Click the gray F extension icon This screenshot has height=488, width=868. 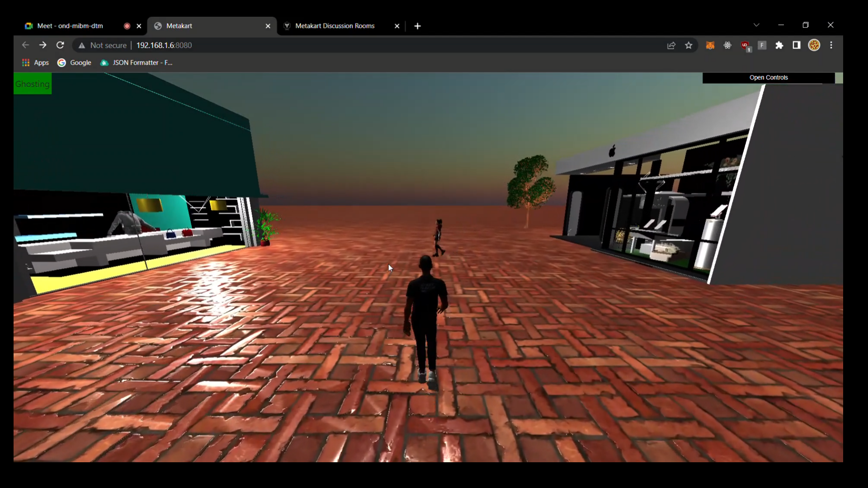pyautogui.click(x=762, y=45)
